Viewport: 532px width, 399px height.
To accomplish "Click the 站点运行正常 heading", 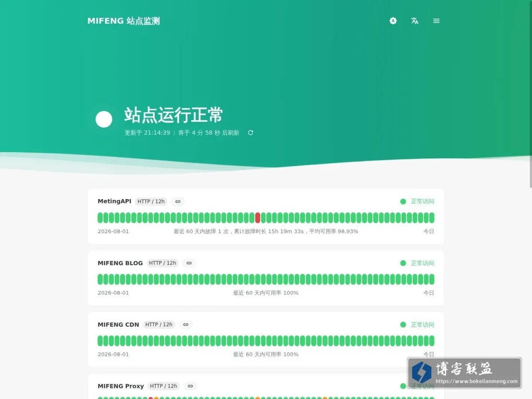I will [173, 115].
